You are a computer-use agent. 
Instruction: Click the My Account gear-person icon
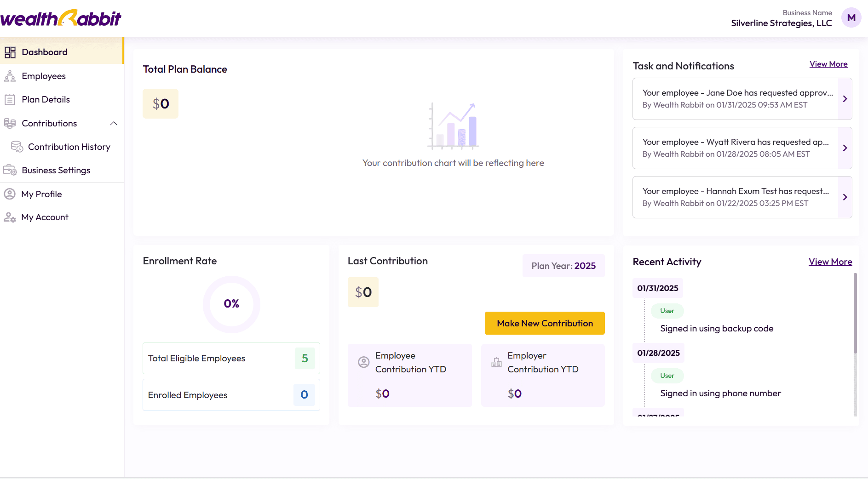point(10,217)
